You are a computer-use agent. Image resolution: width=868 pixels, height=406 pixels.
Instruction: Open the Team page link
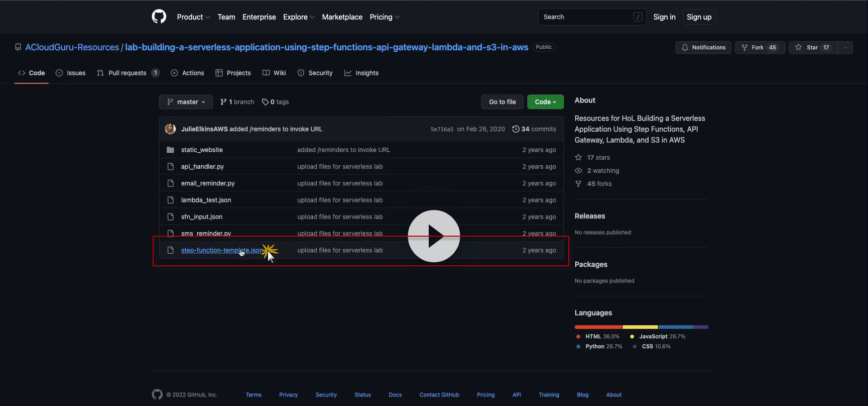tap(226, 17)
